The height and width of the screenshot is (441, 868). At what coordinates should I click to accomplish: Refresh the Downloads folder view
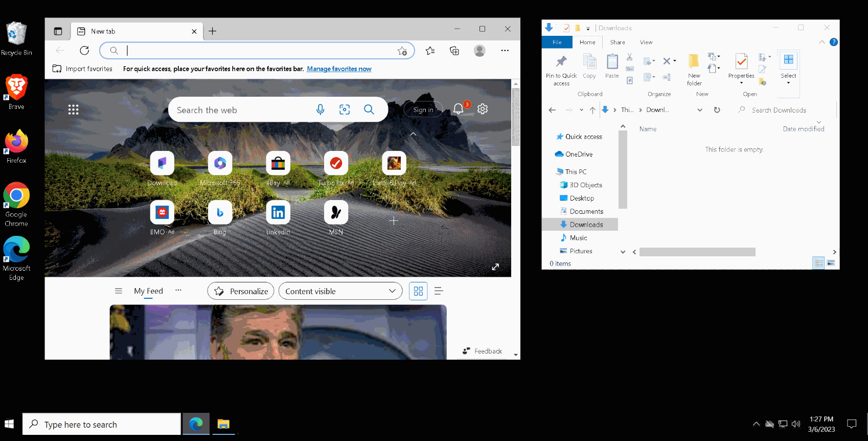[x=717, y=110]
